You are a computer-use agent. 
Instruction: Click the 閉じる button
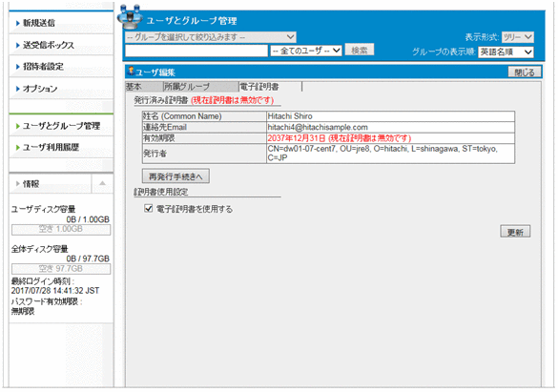point(525,72)
